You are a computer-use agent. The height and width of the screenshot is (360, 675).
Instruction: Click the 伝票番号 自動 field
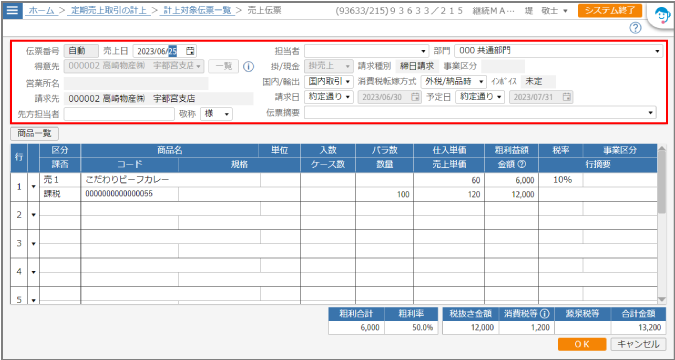point(81,51)
